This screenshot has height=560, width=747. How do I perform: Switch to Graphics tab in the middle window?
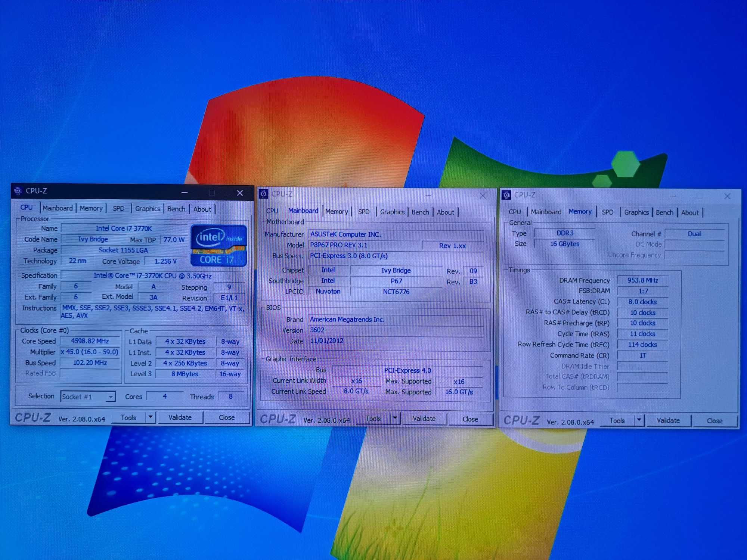coord(392,212)
